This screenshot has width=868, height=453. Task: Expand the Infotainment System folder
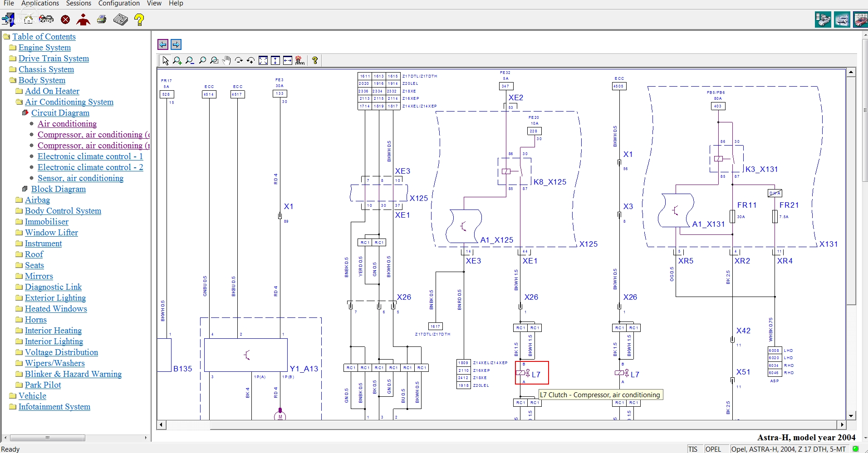pos(13,407)
